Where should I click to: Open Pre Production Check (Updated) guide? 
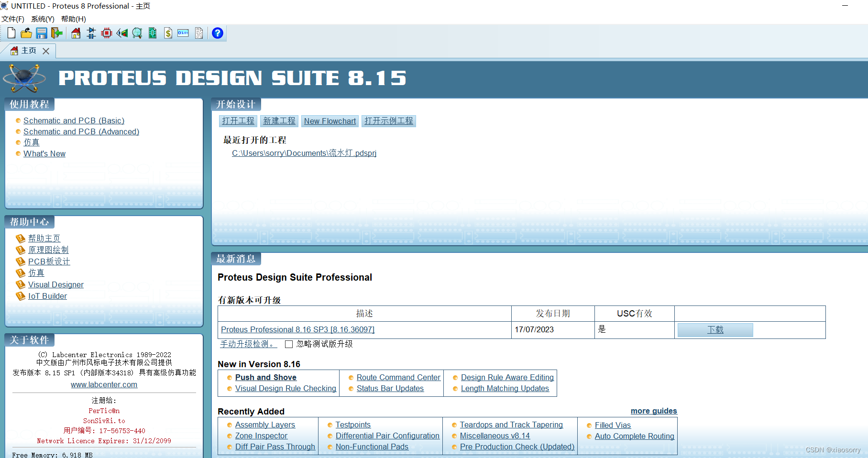pyautogui.click(x=517, y=447)
